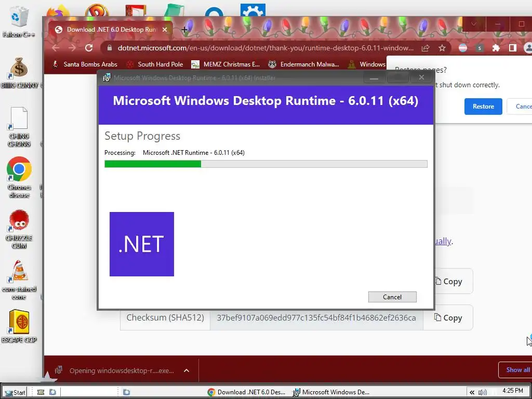Minimize the Desktop Runtime installer window
The image size is (532, 399).
pos(374,78)
